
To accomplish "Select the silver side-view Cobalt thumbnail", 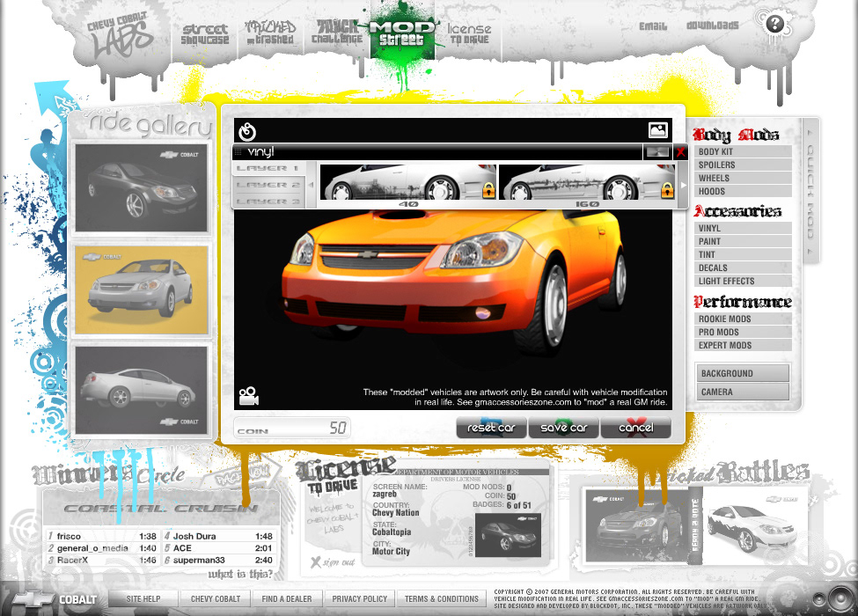I will [x=142, y=390].
